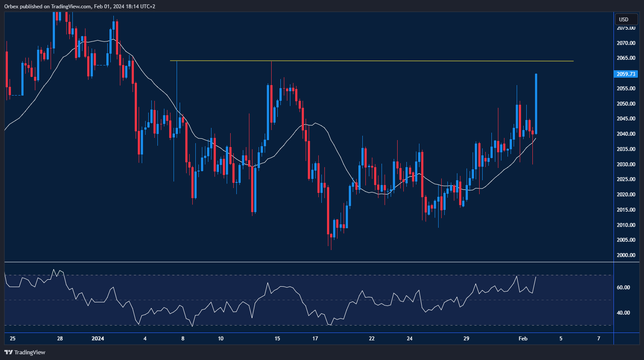Click the 2059.73 current price label
This screenshot has width=644, height=360.
[x=626, y=74]
